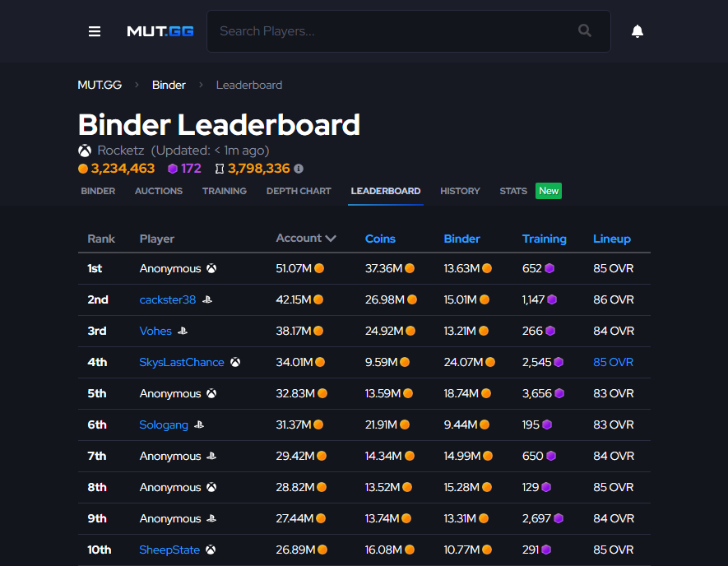Image resolution: width=728 pixels, height=566 pixels.
Task: Click Xbox icon next to SheepState
Action: [x=211, y=550]
